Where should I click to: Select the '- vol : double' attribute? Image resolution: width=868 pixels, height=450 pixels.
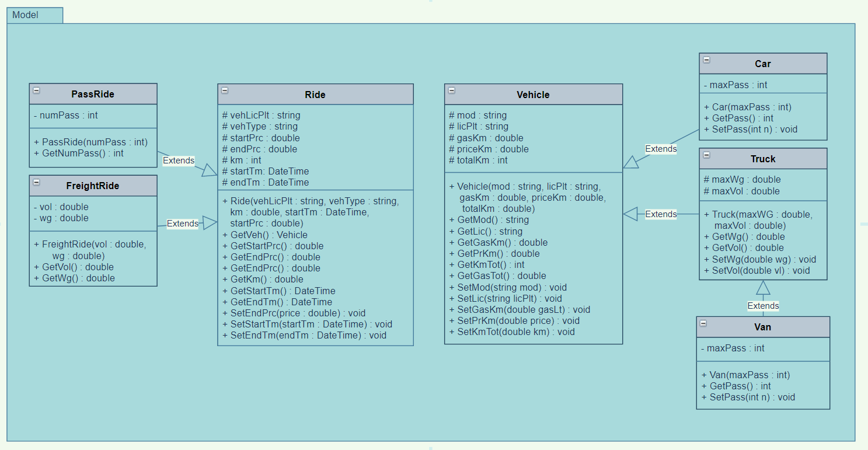[x=61, y=207]
